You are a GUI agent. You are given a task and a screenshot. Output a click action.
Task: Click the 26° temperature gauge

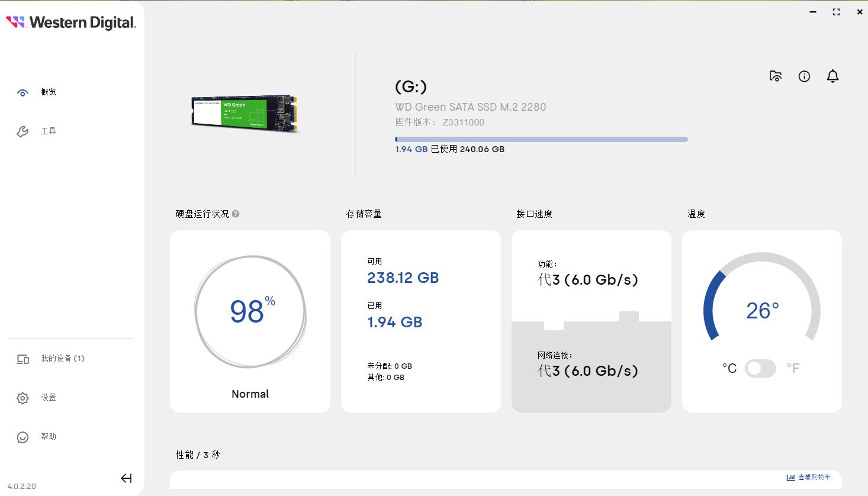762,310
